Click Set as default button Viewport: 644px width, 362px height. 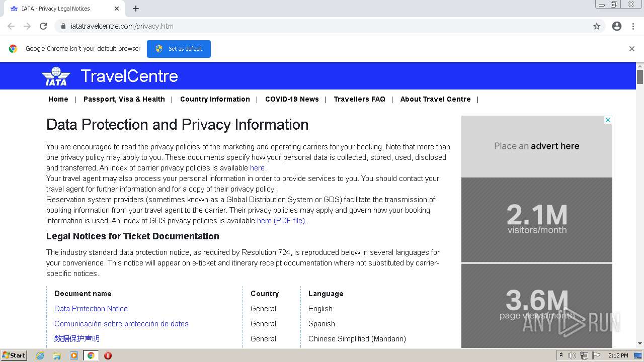pyautogui.click(x=179, y=49)
